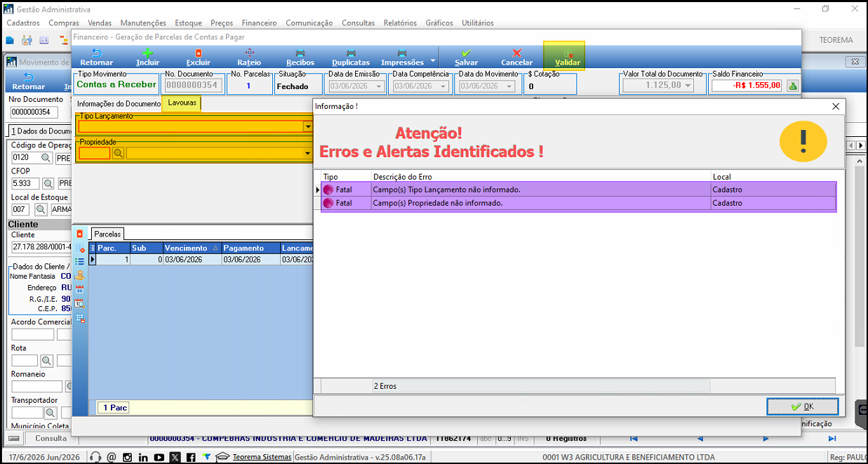Viewport: 868px width, 464px height.
Task: Click Retornar in Movimento window behind
Action: [29, 81]
